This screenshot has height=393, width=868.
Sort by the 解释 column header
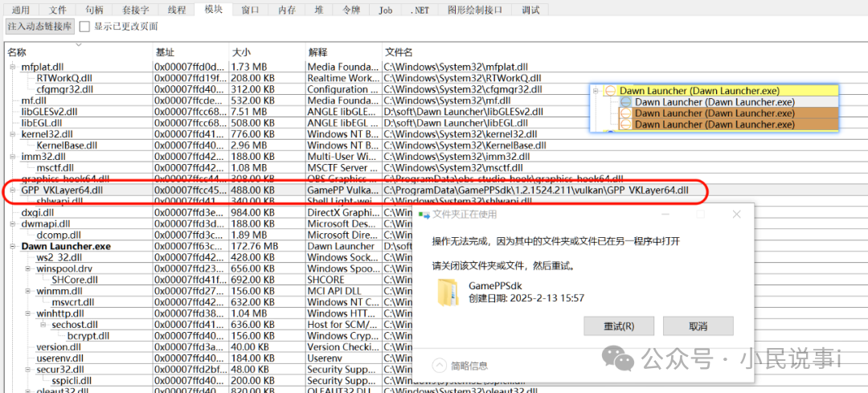tap(343, 52)
